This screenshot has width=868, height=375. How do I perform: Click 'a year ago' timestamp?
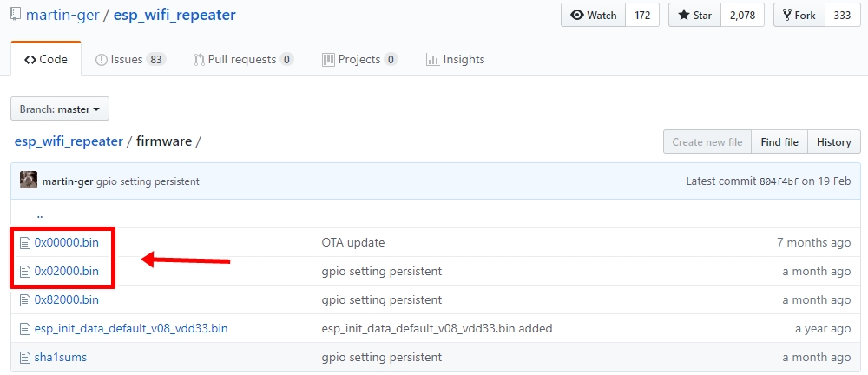[823, 328]
